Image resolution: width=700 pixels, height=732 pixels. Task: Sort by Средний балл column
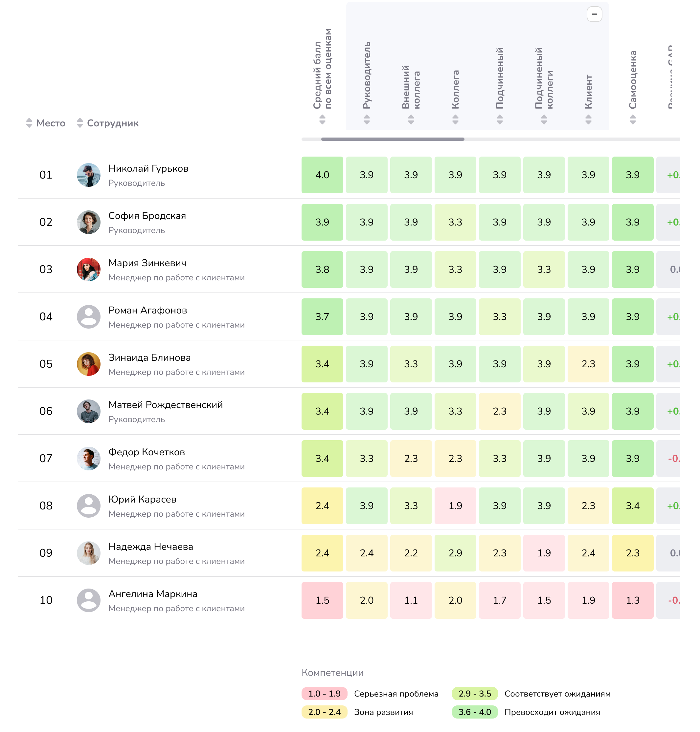[322, 120]
